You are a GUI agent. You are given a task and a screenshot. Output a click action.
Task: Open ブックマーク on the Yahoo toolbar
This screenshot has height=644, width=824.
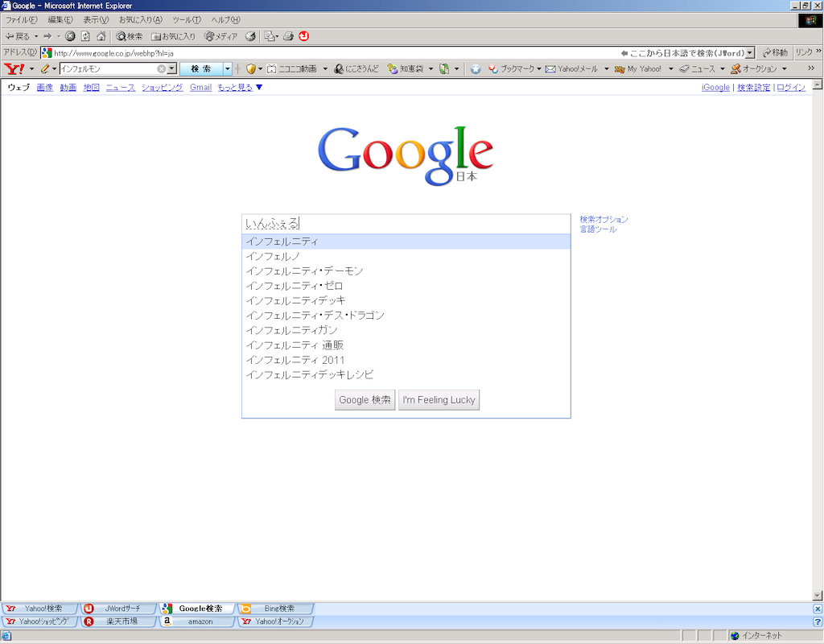point(511,69)
